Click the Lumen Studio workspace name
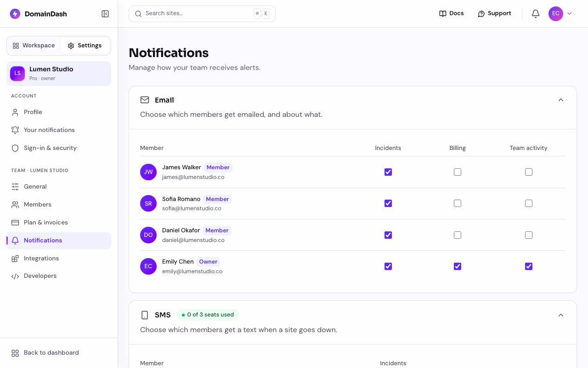 (x=51, y=69)
